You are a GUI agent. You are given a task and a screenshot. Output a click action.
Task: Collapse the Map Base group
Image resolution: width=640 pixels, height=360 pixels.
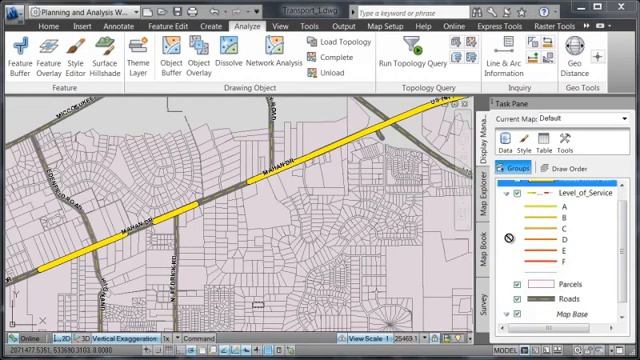[507, 314]
